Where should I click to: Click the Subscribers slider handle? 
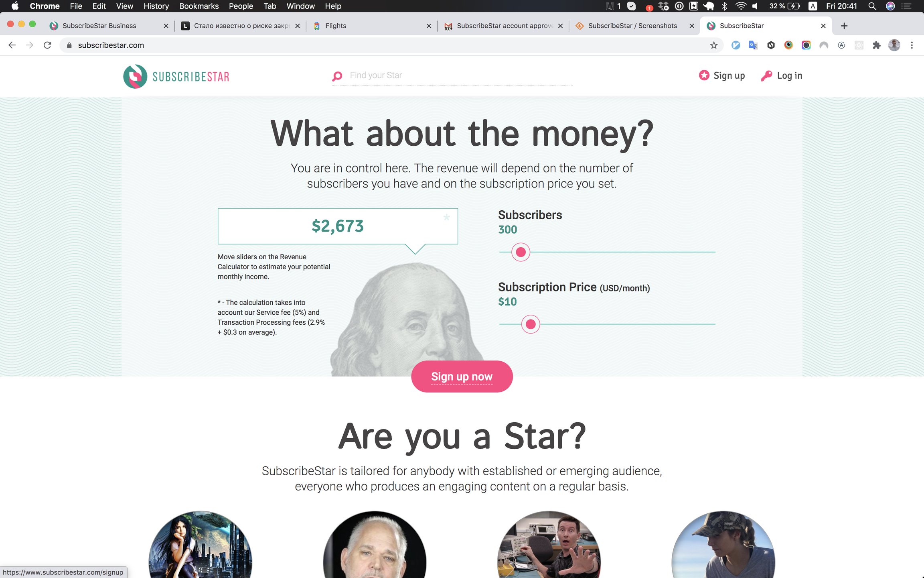point(521,252)
